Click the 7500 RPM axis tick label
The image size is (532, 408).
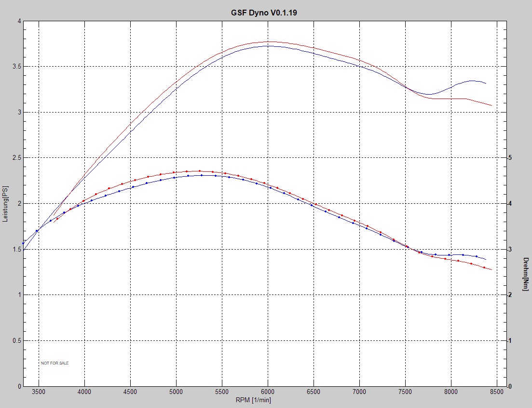coord(405,392)
